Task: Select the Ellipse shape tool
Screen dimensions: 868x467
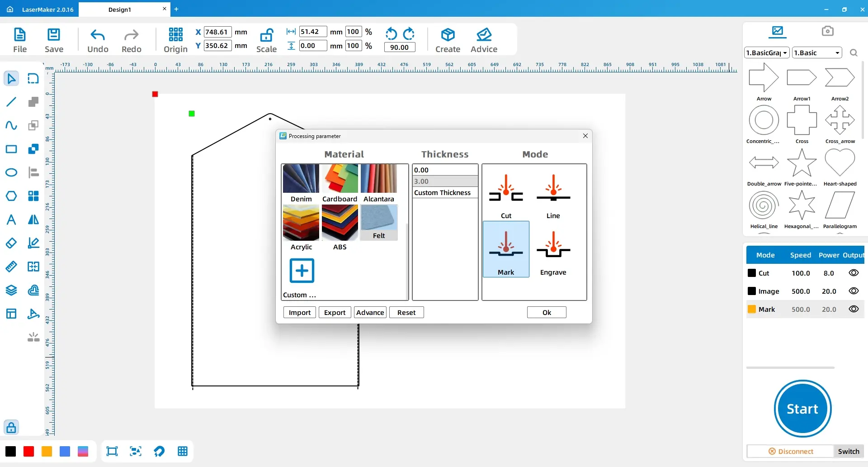Action: click(x=11, y=172)
